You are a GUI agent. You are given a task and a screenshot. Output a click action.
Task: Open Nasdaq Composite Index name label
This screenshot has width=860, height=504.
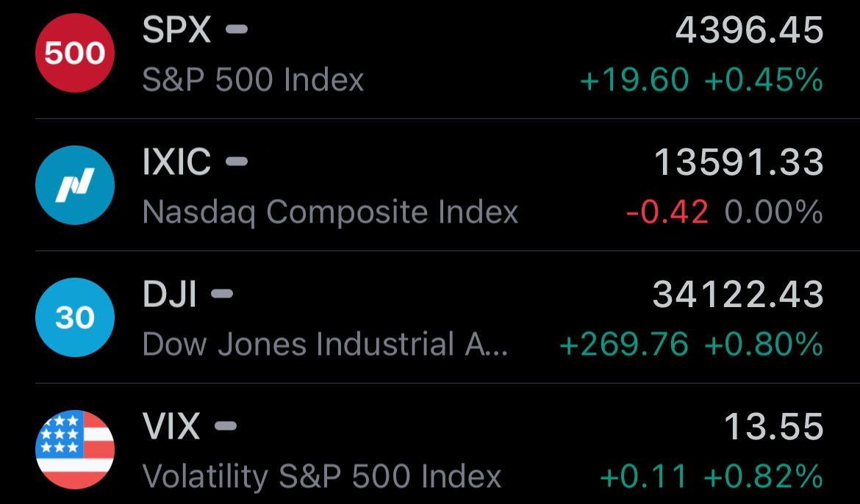click(330, 212)
